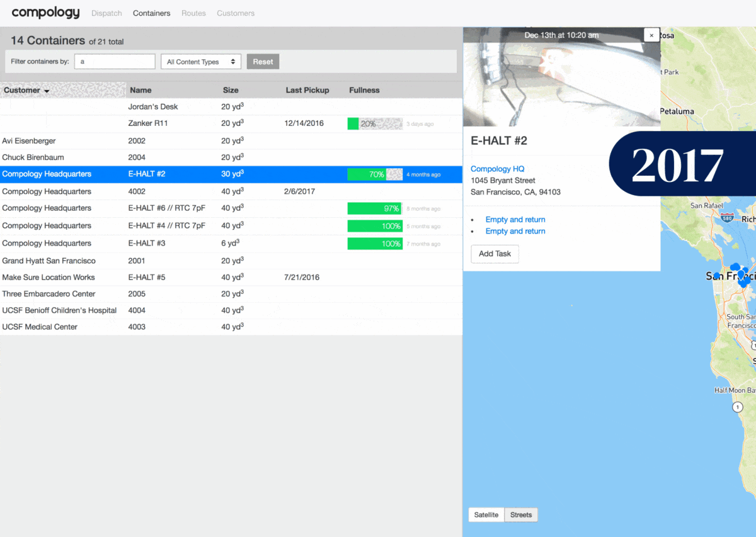Click the Reset button
This screenshot has height=537, width=756.
click(263, 62)
